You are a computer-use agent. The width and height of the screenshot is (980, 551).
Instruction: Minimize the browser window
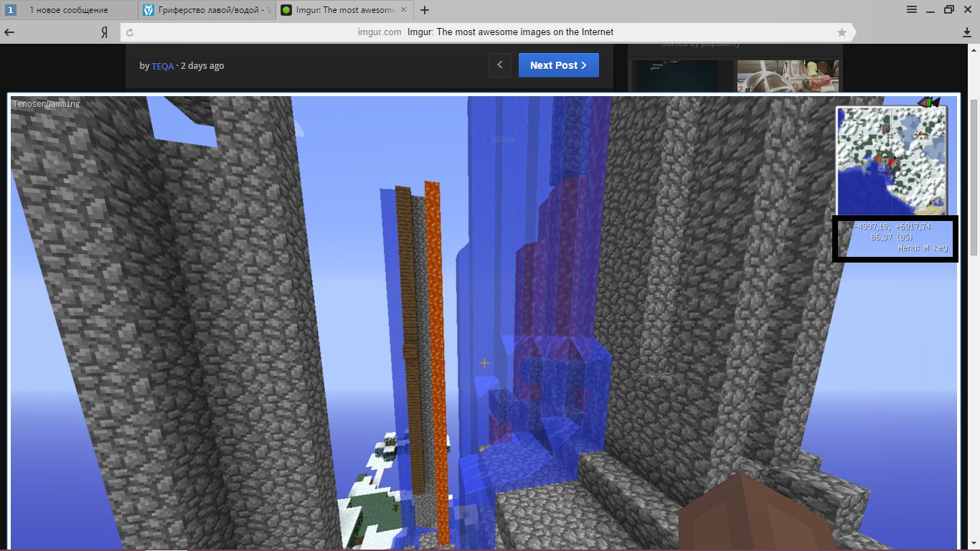930,10
